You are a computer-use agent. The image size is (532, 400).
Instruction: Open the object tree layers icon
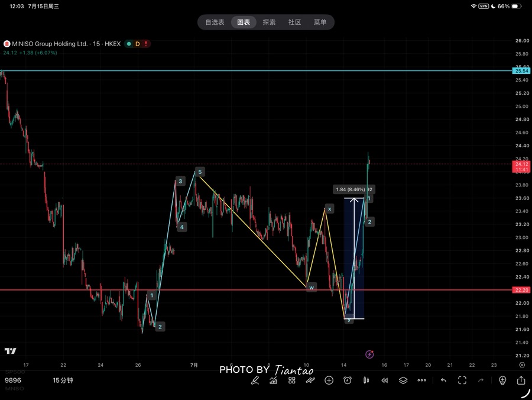click(403, 380)
